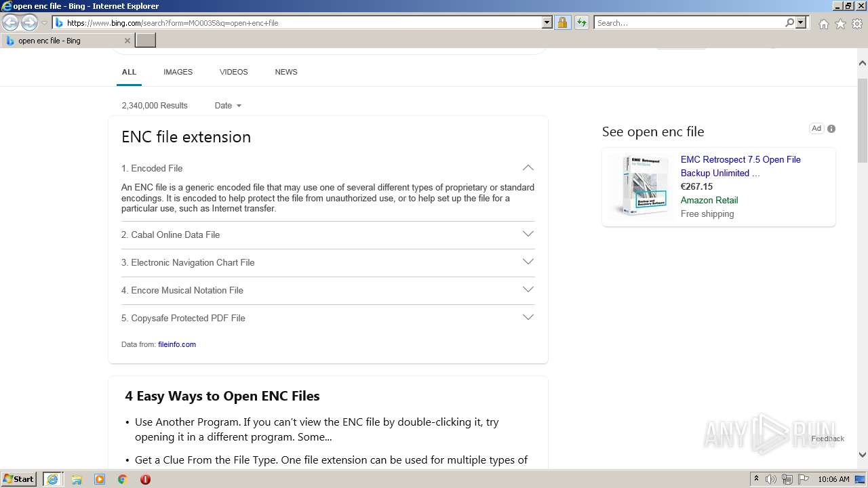
Task: Click the IE logo in title bar
Action: point(7,6)
